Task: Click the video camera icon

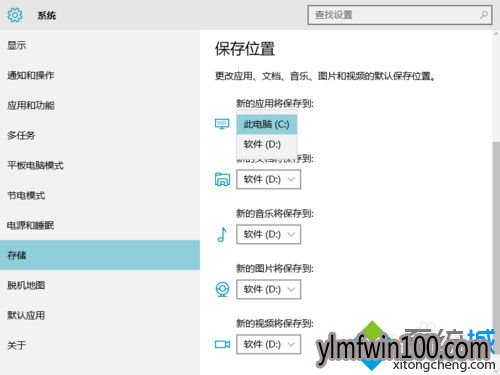Action: pos(222,344)
